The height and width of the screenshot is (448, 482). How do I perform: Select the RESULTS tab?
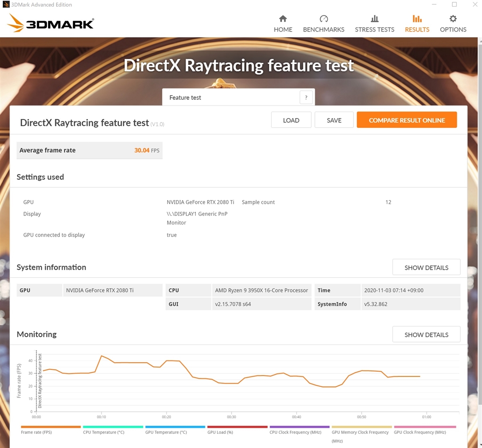pos(417,24)
